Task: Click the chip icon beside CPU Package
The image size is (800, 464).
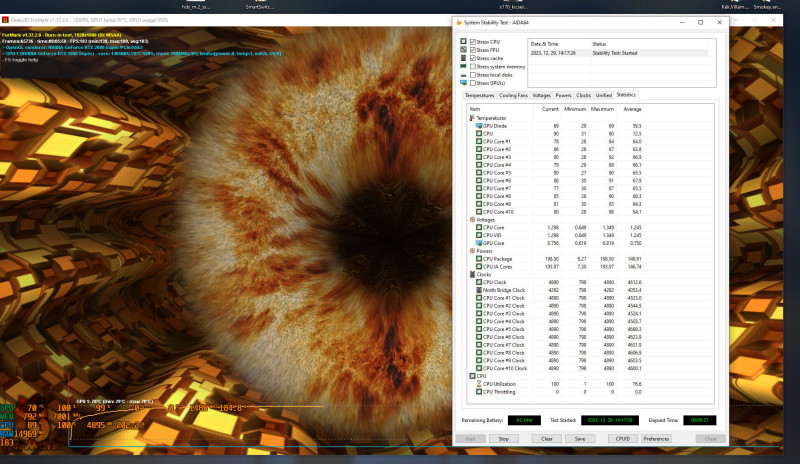Action: tap(479, 259)
